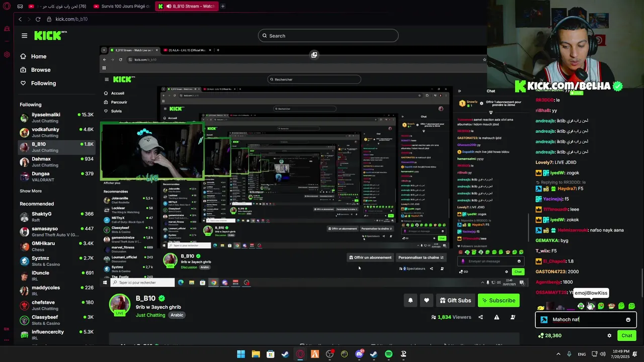Open Classybeef recommended channel
644x362 pixels.
coord(57,320)
